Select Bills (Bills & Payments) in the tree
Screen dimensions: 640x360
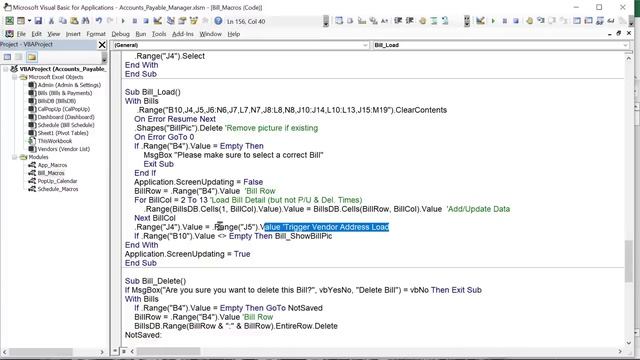pyautogui.click(x=64, y=93)
